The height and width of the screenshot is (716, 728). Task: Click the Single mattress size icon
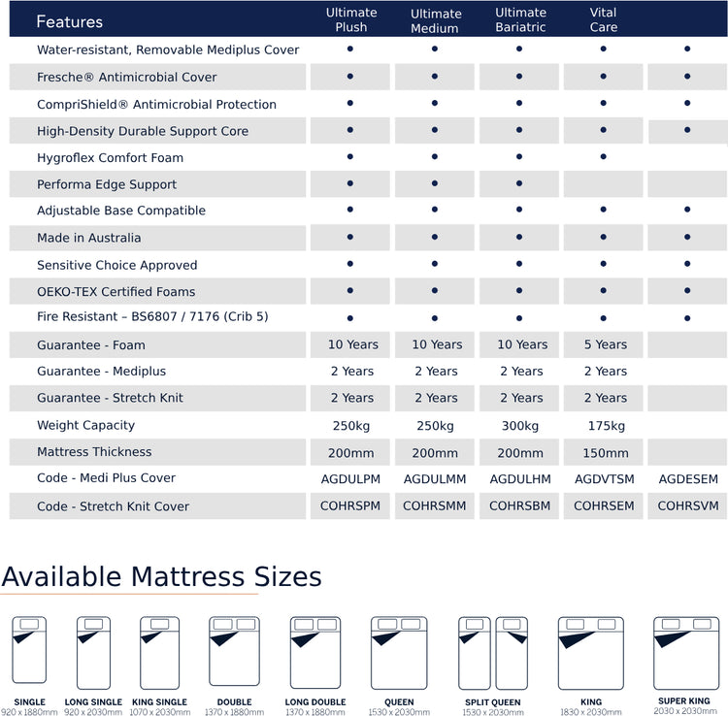pos(29,652)
